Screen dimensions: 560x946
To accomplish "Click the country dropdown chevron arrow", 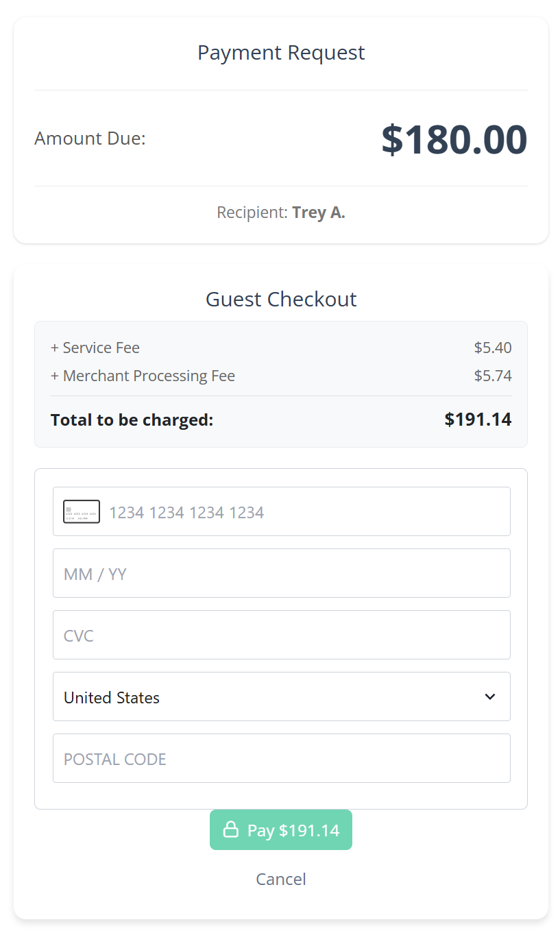I will [x=489, y=696].
